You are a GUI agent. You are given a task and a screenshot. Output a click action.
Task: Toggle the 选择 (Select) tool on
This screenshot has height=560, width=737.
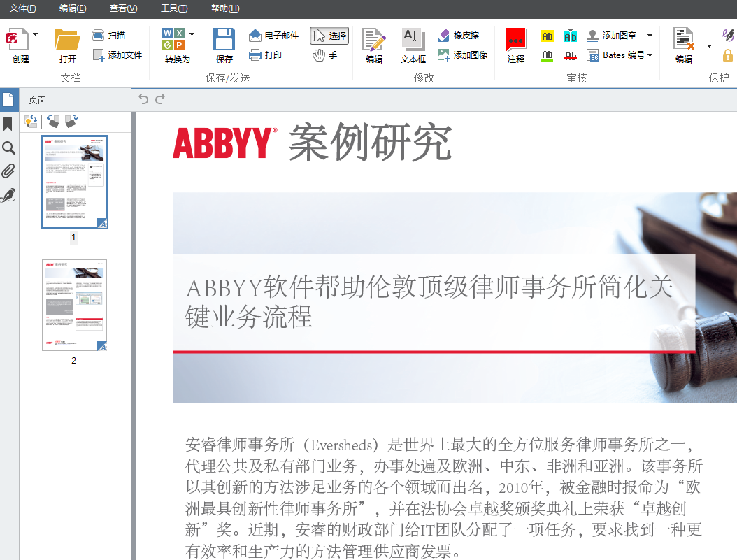click(329, 34)
